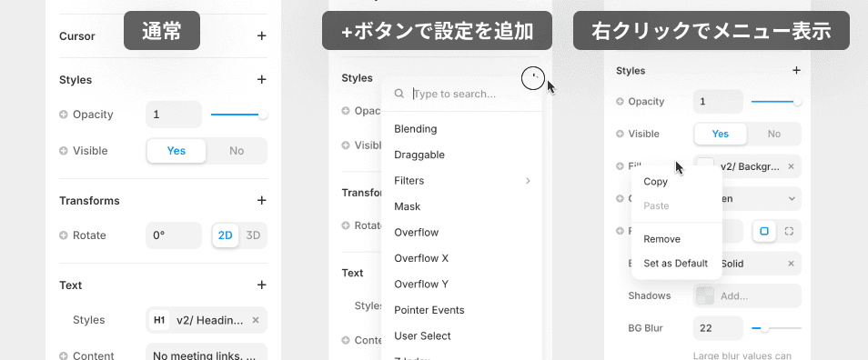Screen dimensions: 868x360
Task: Click variable icon beside Opacity in right panel
Action: click(620, 101)
